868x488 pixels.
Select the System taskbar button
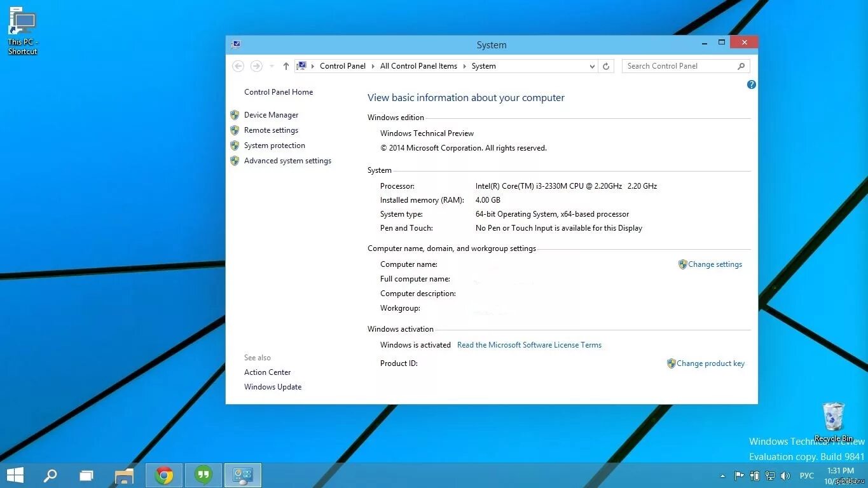click(243, 475)
